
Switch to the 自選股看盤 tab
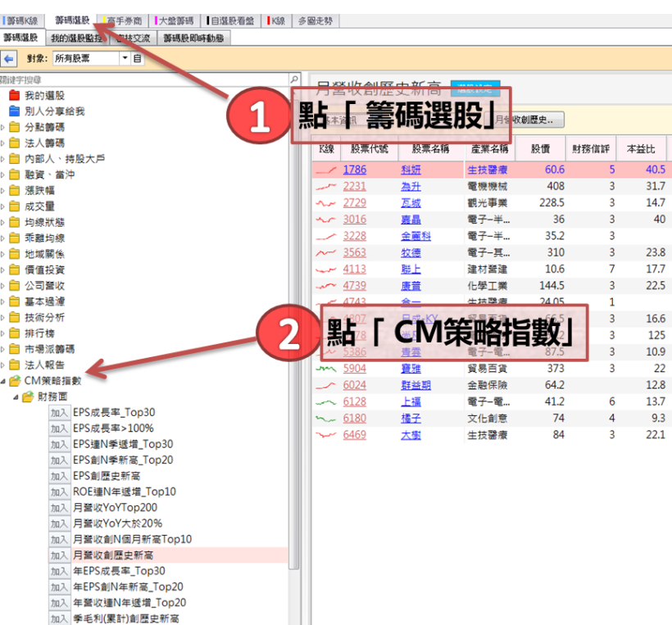click(230, 20)
